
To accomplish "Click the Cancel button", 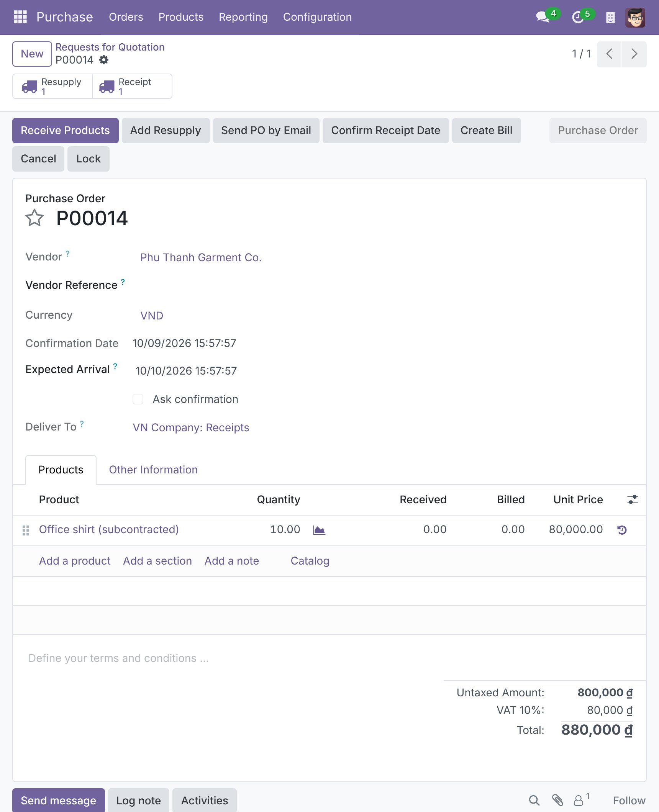I will pos(38,159).
